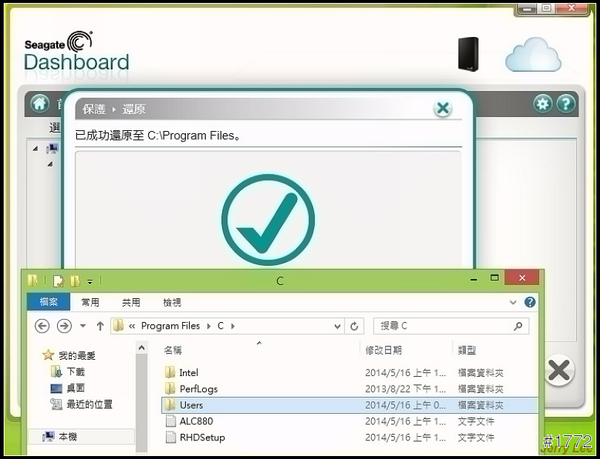This screenshot has width=600, height=459.
Task: Sort by the 類型 column header
Action: coord(467,350)
